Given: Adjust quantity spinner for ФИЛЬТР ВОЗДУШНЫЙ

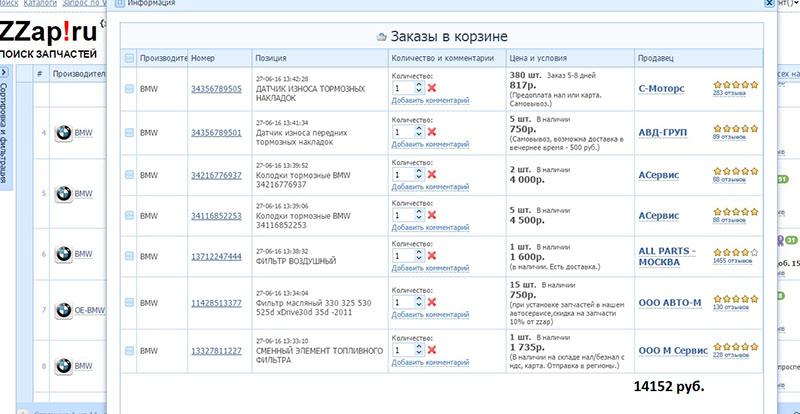Looking at the screenshot, I should (419, 256).
